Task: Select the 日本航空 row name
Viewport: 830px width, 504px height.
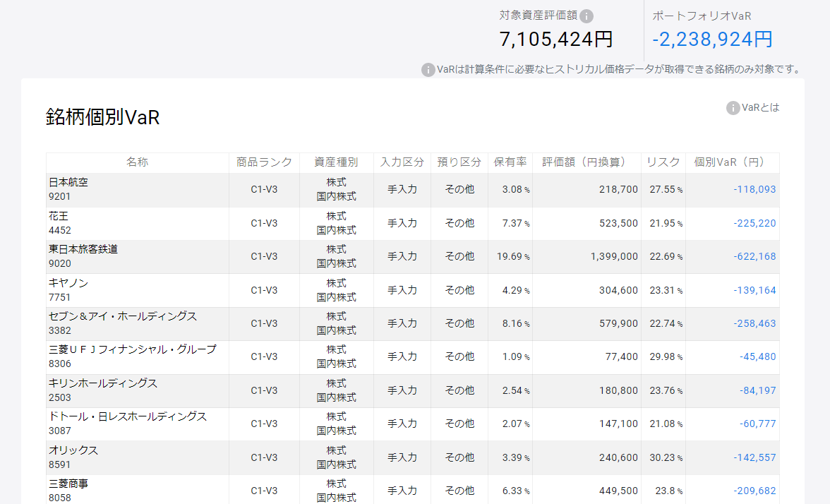Action: (x=68, y=182)
